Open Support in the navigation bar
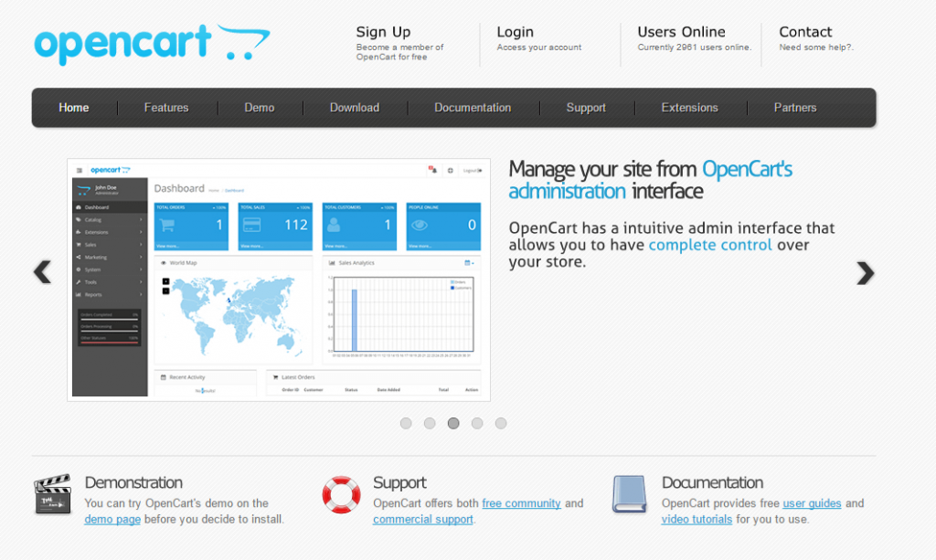This screenshot has height=560, width=936. pyautogui.click(x=586, y=108)
